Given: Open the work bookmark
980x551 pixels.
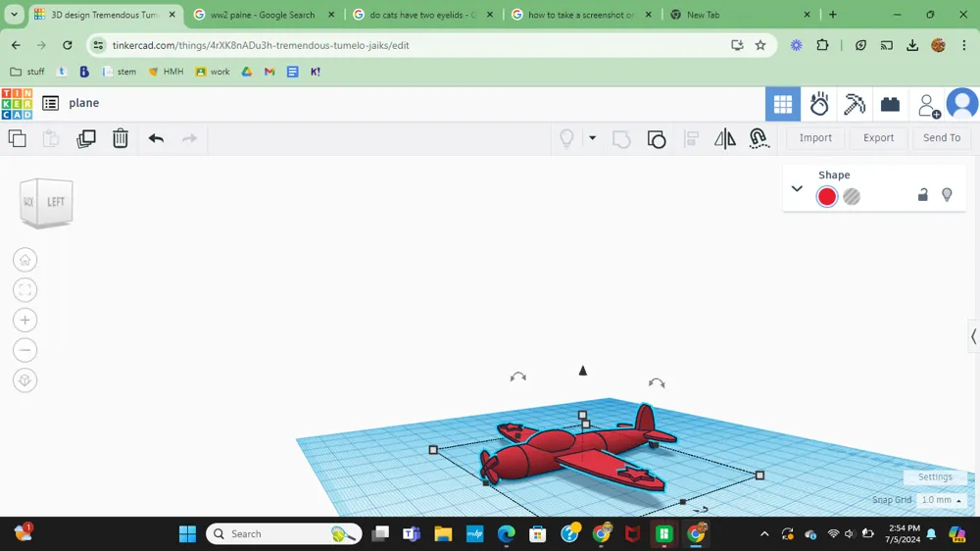Looking at the screenshot, I should tap(213, 72).
